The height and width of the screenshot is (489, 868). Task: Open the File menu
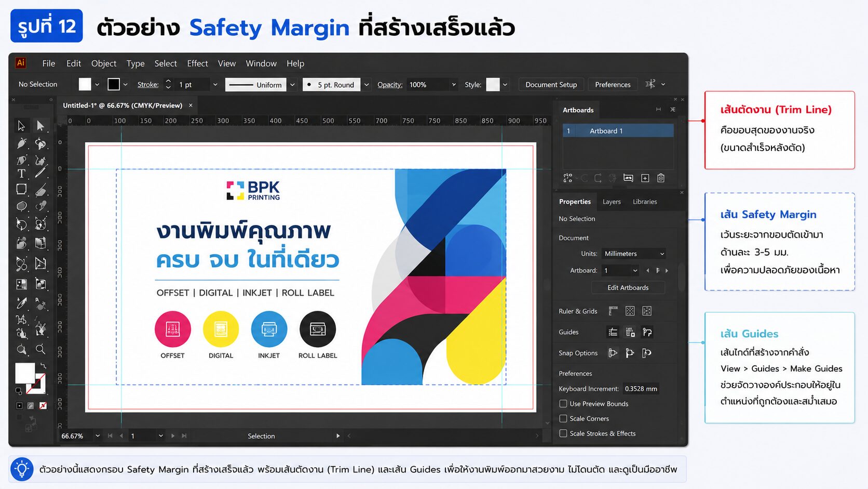click(x=49, y=63)
